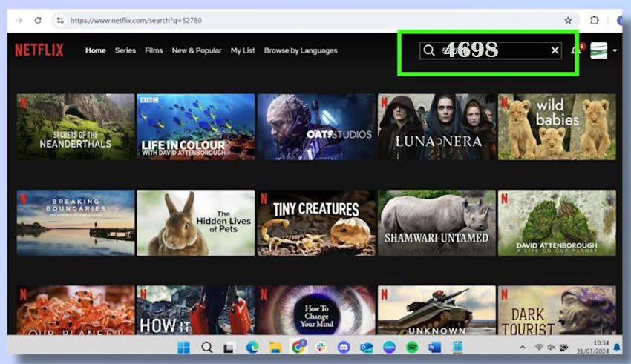
Task: Open Slack from the taskbar
Action: tap(321, 347)
